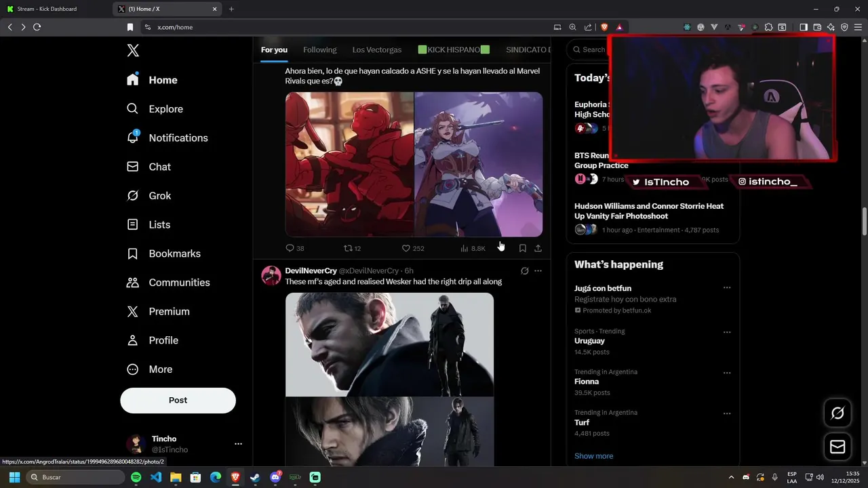Open the red Hellboy-style left image

(349, 164)
